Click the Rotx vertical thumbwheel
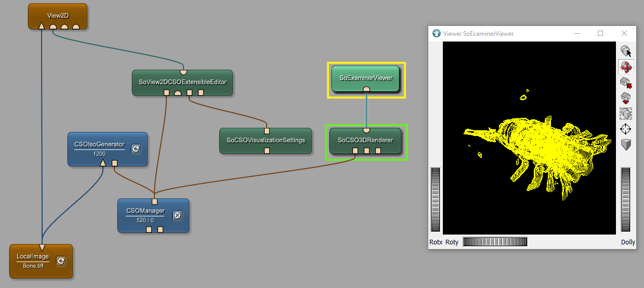 pyautogui.click(x=435, y=199)
